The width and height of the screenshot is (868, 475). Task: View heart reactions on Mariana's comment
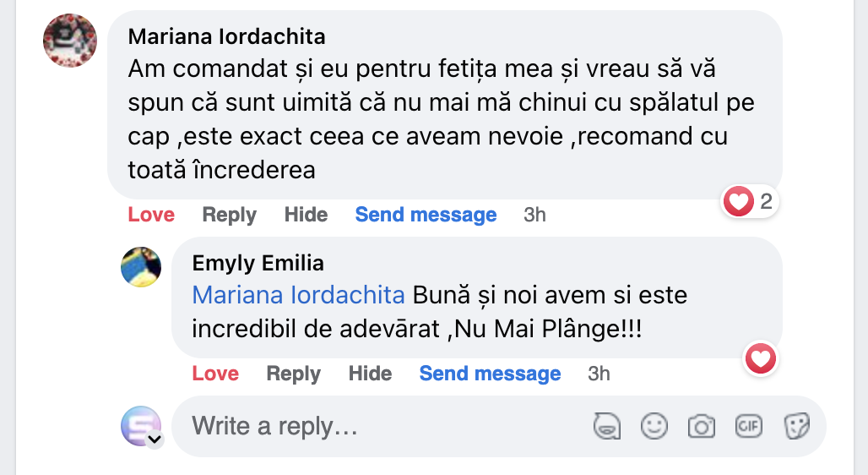(751, 202)
